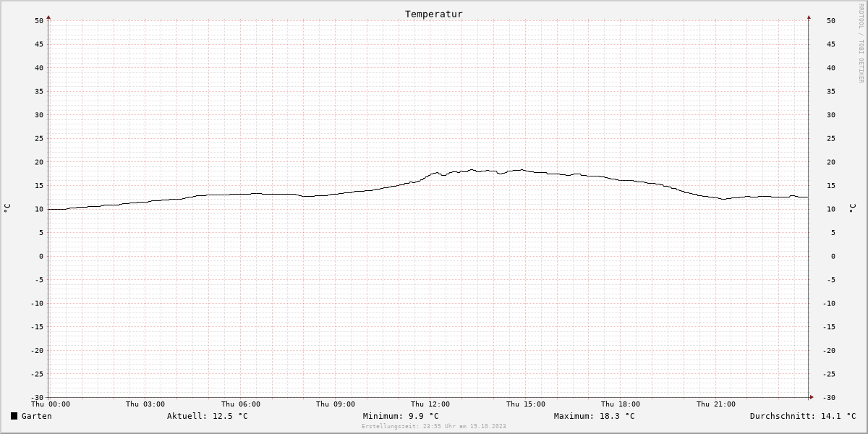Select the Thu 18:00 time axis label
Viewport: 868px width, 434px height.
pyautogui.click(x=621, y=404)
